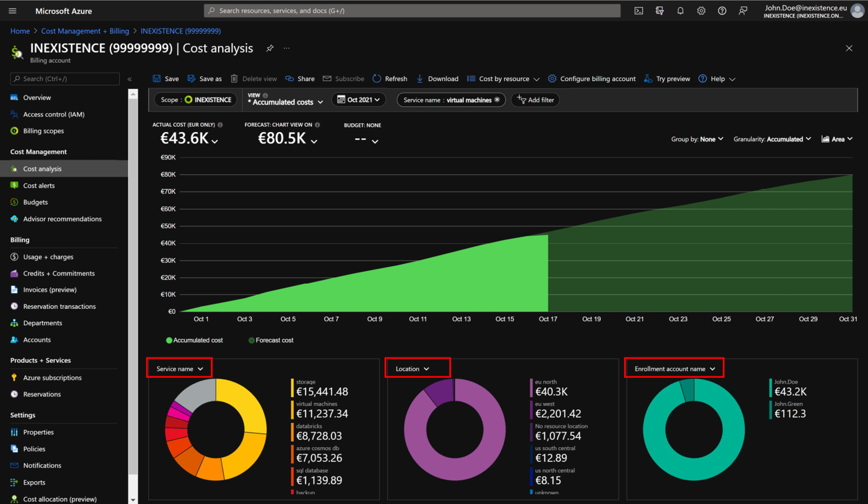The image size is (868, 504).
Task: Change the Area chart type dropdown
Action: pos(837,139)
